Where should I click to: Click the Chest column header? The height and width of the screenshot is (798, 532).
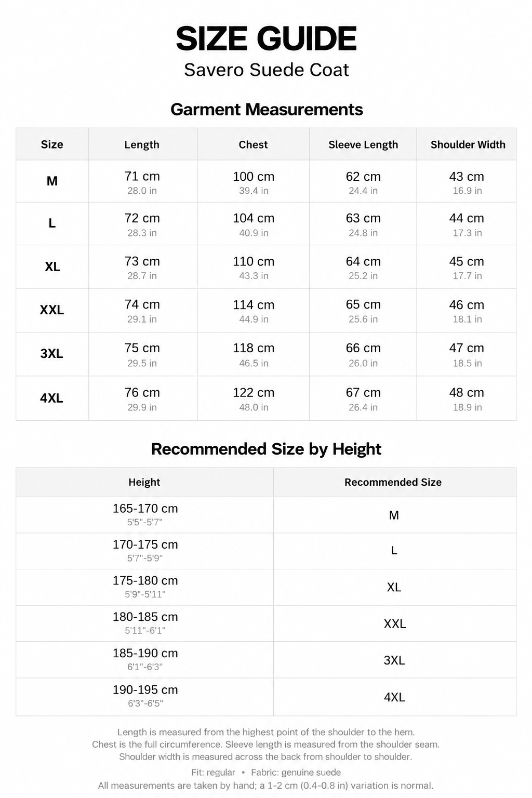pyautogui.click(x=253, y=144)
